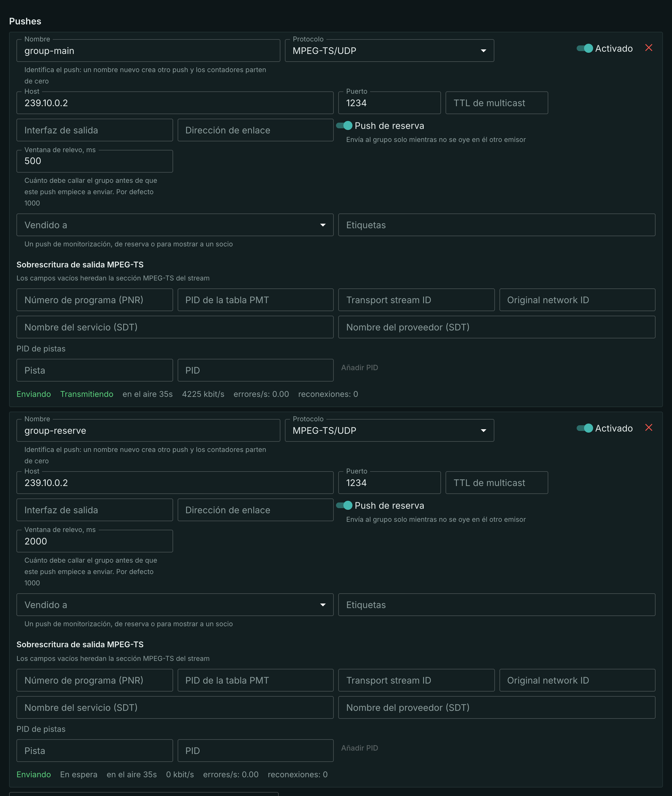Click Host field of group-main push
The image size is (672, 796).
175,103
